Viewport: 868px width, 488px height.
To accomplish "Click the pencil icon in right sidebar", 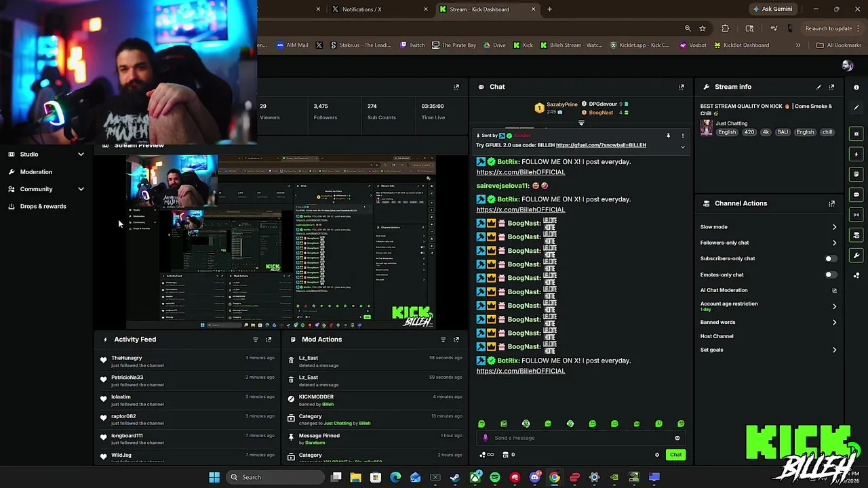I will 856,107.
